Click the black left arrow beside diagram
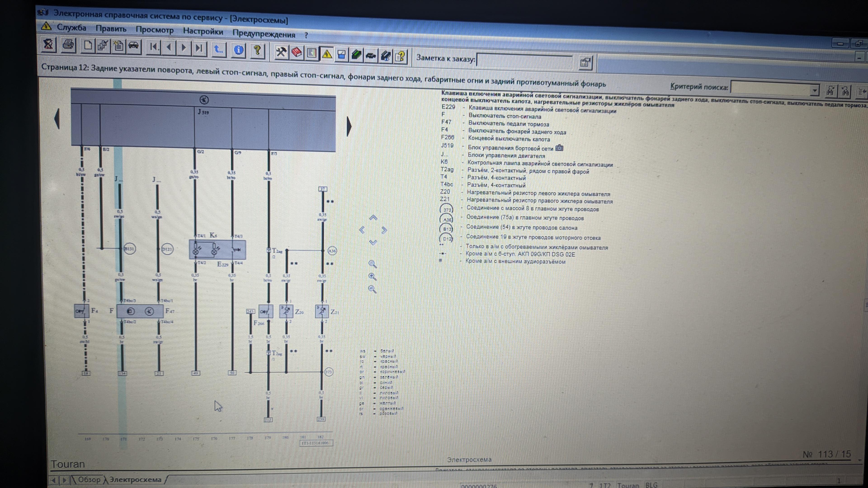This screenshot has width=868, height=488. click(57, 118)
